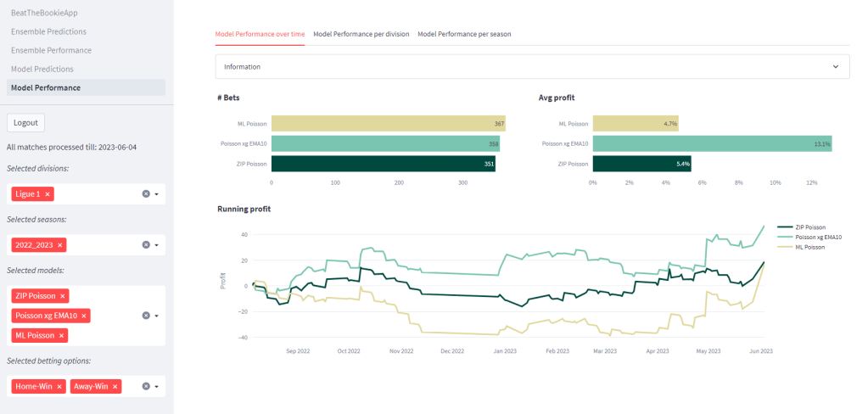Remove the ZIP Poisson model tag
The width and height of the screenshot is (868, 414).
64,296
